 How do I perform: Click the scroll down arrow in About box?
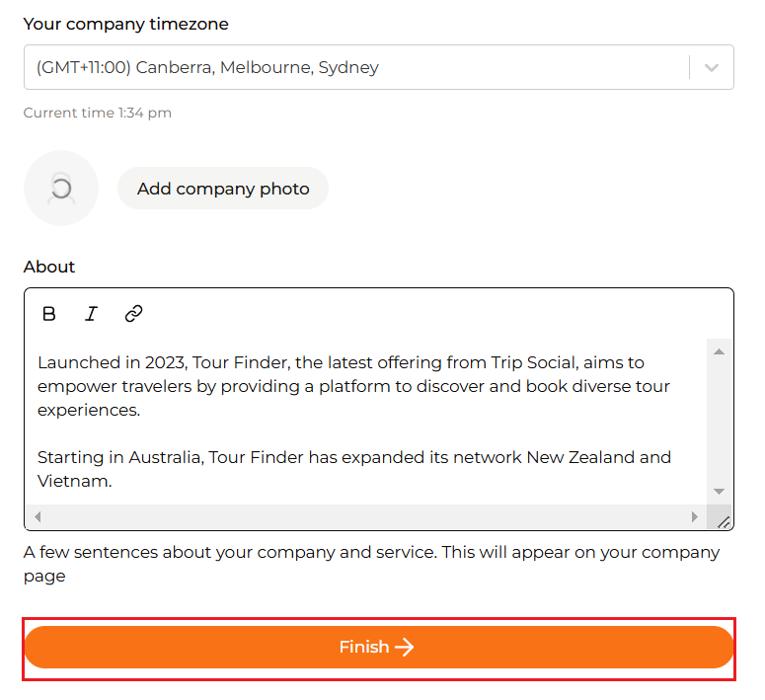click(719, 491)
